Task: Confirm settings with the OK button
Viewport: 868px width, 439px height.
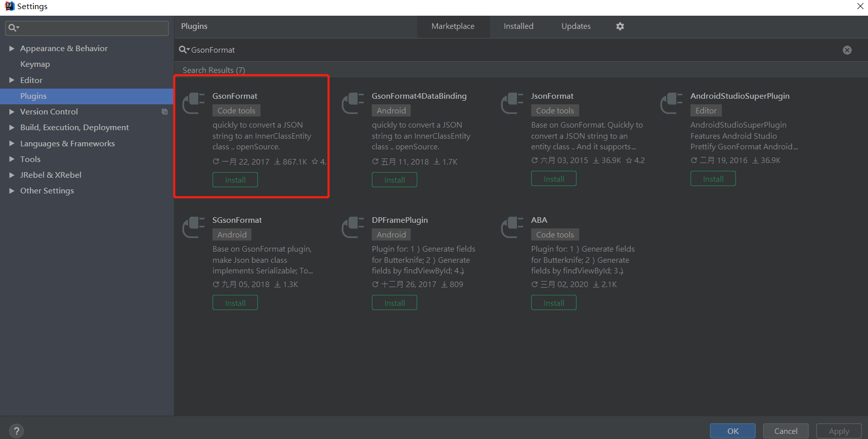Action: tap(733, 431)
